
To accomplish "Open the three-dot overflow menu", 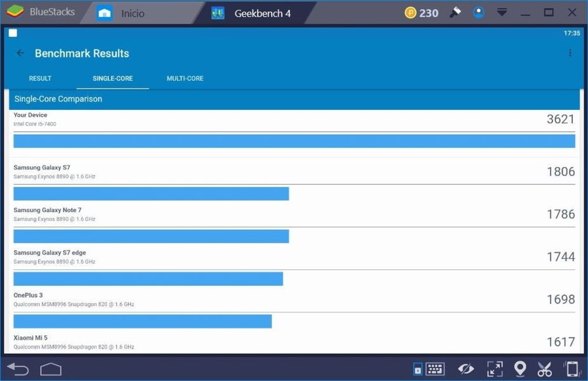I will (570, 53).
